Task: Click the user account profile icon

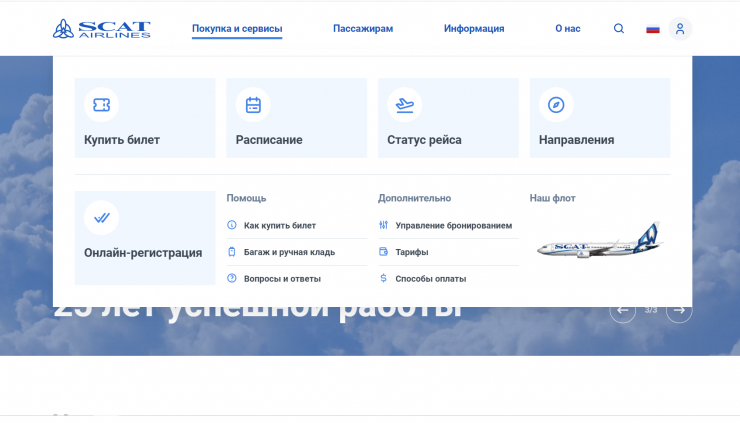Action: point(680,29)
